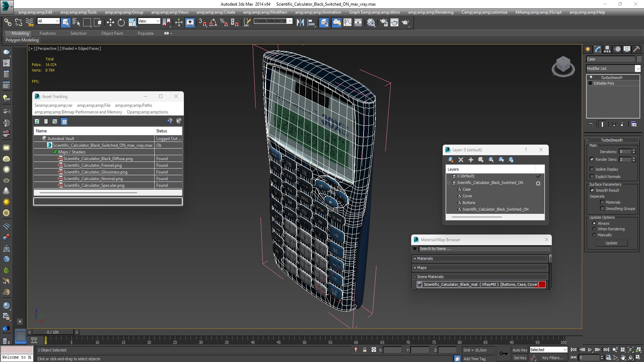The image size is (644, 362).
Task: Expand the Materials group in browser
Action: pyautogui.click(x=480, y=258)
